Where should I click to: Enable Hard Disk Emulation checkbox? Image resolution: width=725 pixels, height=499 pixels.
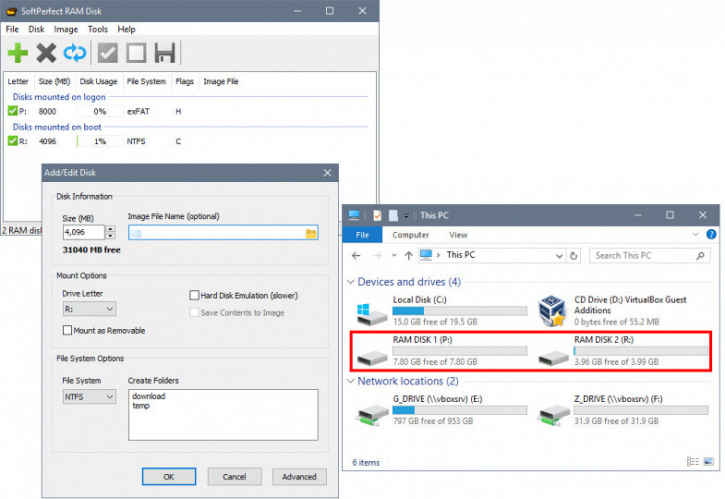[x=195, y=295]
